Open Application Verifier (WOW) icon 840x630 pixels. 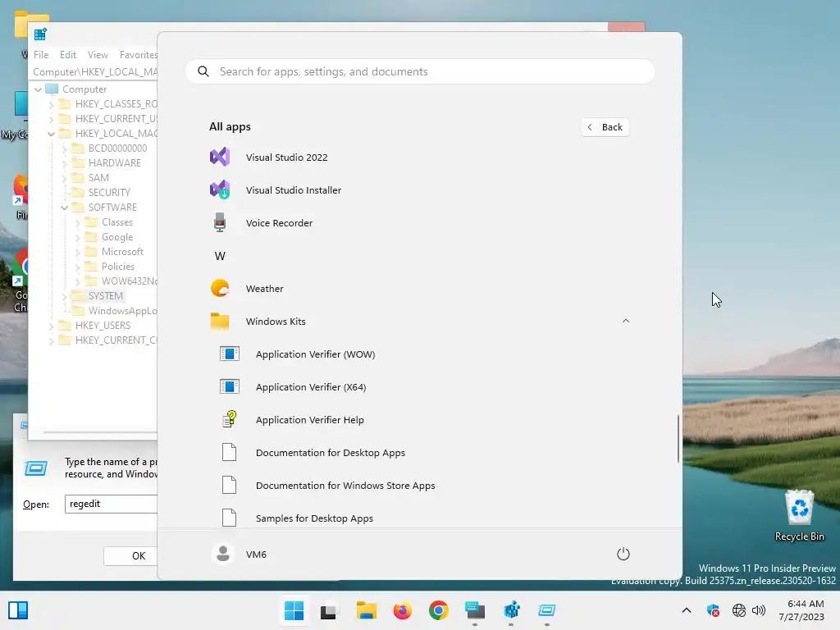(x=230, y=354)
